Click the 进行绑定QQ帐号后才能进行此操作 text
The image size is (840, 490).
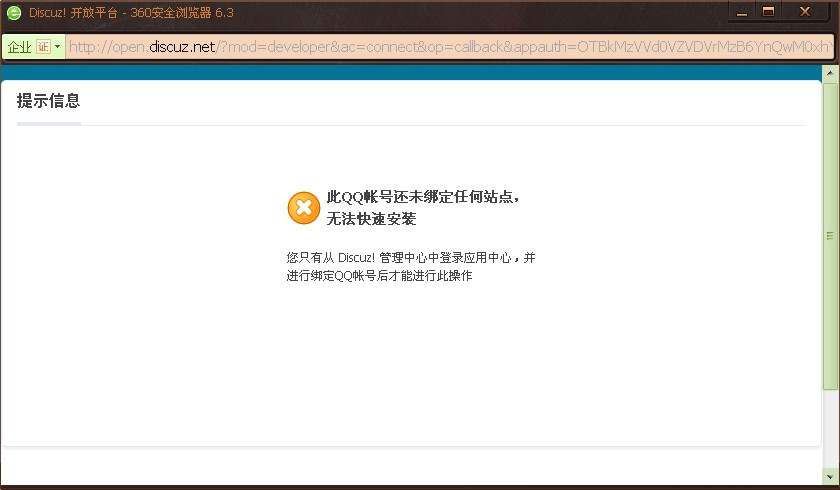tap(379, 276)
